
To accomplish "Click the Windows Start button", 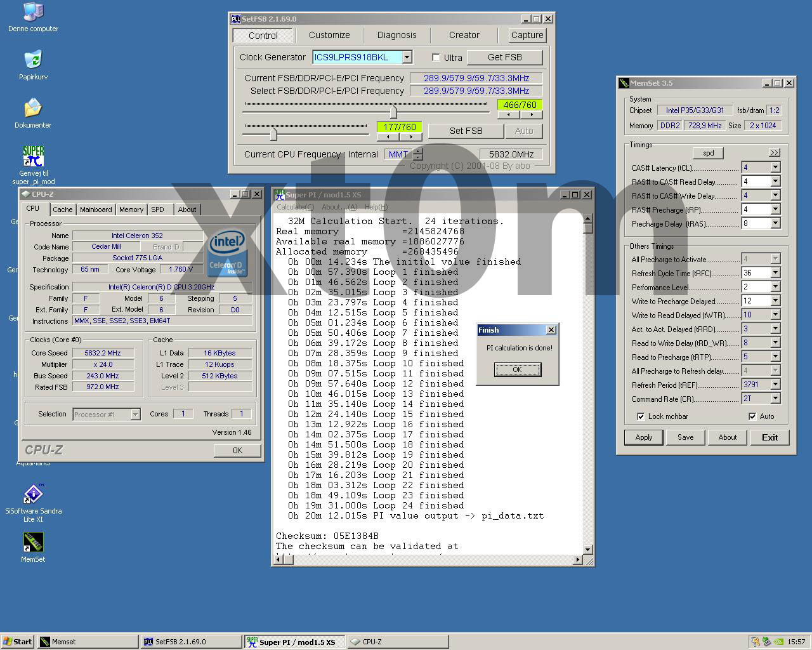I will point(17,642).
